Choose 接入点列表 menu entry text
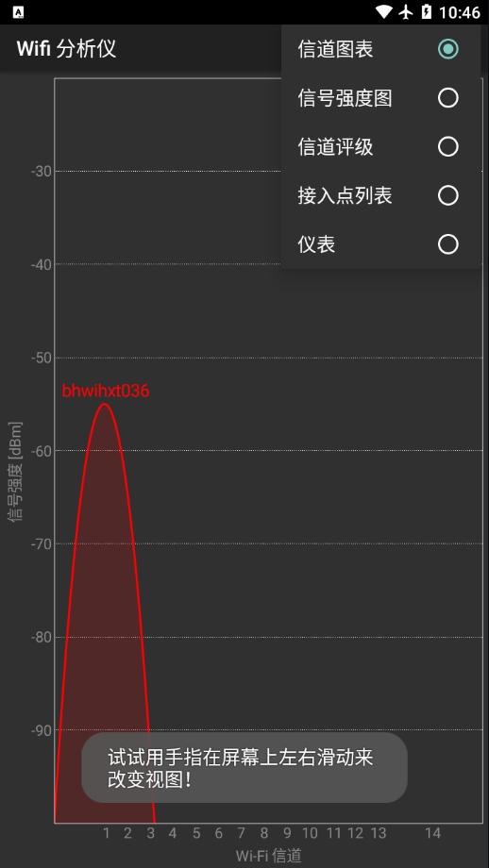 click(x=345, y=196)
